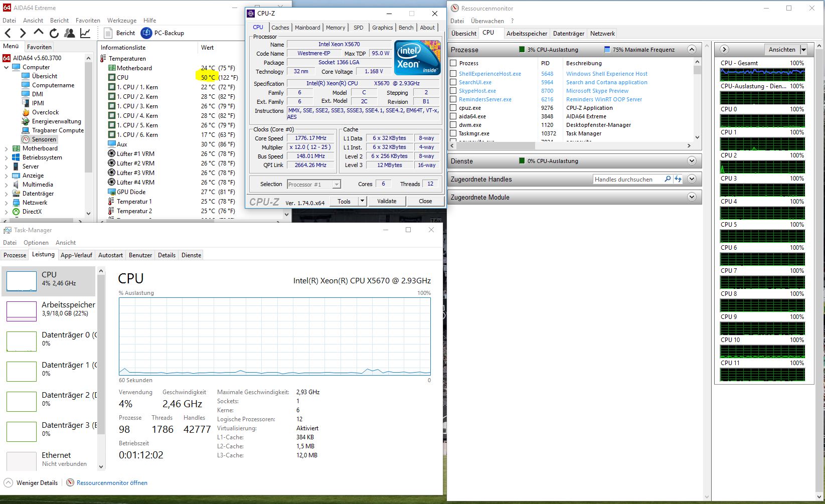Expand the Zugeordnete Handles section

click(x=692, y=179)
